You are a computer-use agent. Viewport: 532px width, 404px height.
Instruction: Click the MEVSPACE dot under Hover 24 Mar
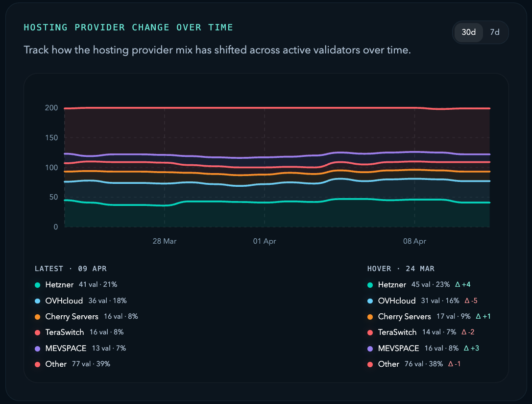[370, 348]
